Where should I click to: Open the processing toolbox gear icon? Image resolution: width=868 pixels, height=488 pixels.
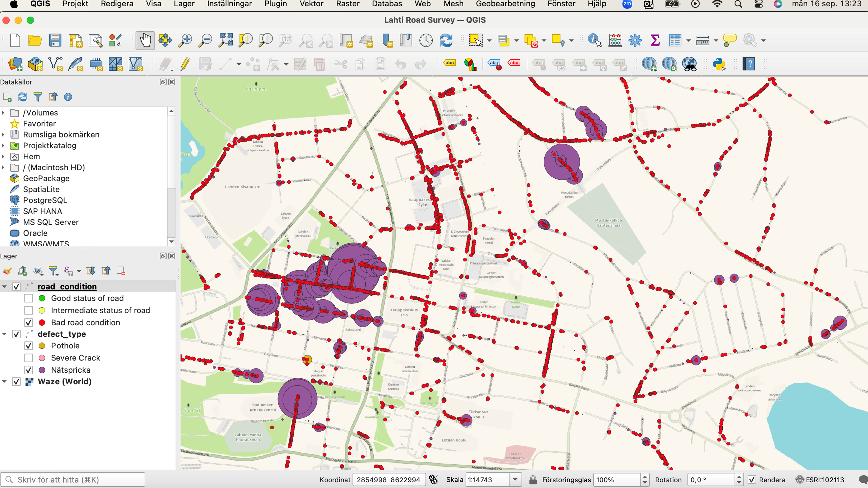pos(635,40)
